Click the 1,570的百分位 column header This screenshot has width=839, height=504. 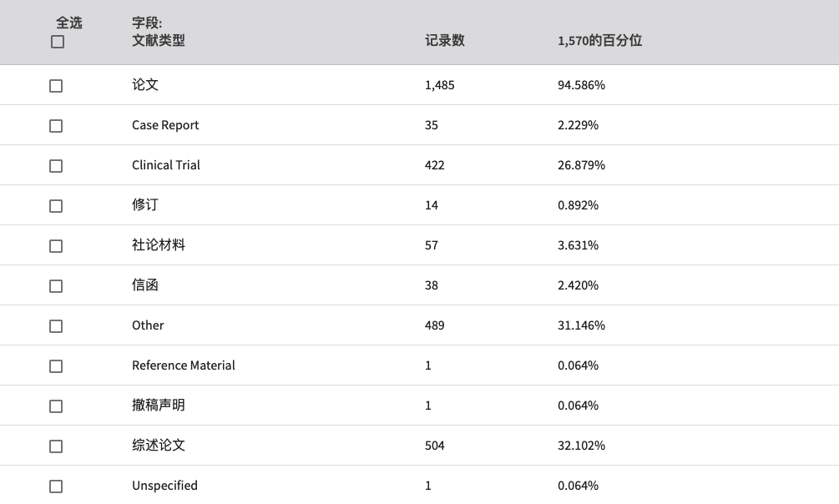pyautogui.click(x=599, y=41)
